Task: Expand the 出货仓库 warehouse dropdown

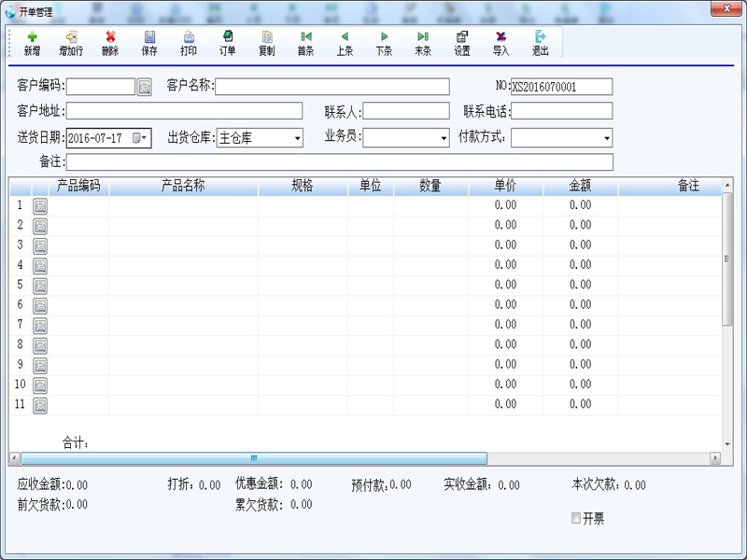Action: (297, 138)
